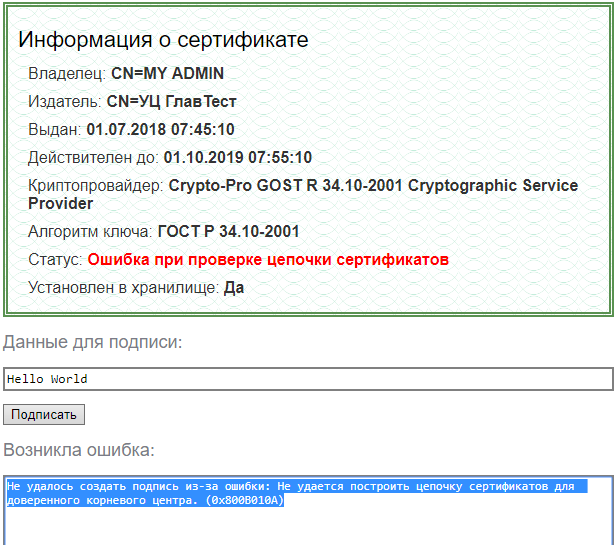Focus the Hello World data input field
Screen dimensions: 615x545
308,379
